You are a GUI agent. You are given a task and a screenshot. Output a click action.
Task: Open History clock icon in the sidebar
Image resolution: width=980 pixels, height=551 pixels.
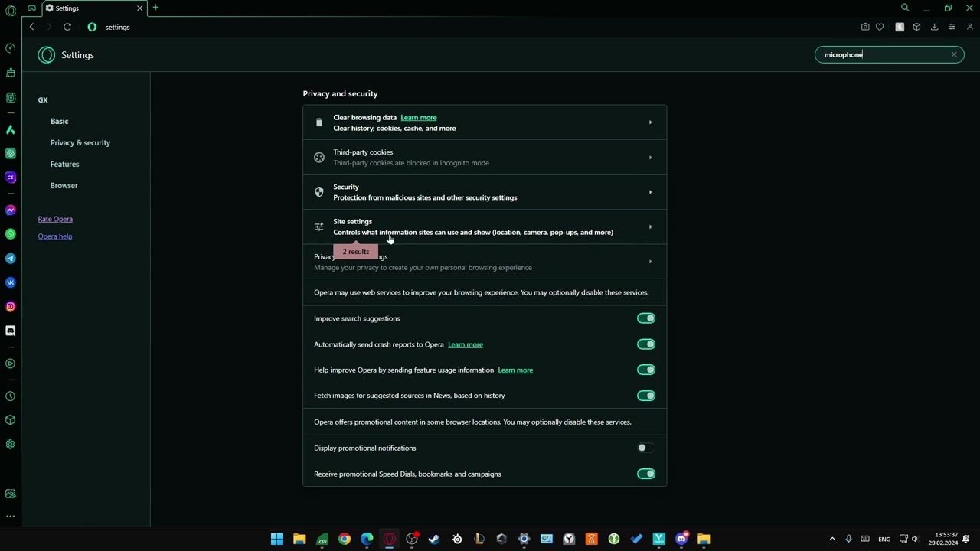click(x=11, y=396)
